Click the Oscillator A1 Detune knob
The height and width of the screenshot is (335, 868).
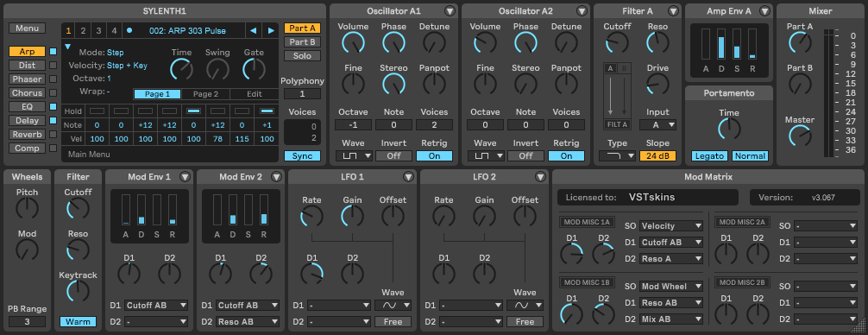[x=435, y=42]
